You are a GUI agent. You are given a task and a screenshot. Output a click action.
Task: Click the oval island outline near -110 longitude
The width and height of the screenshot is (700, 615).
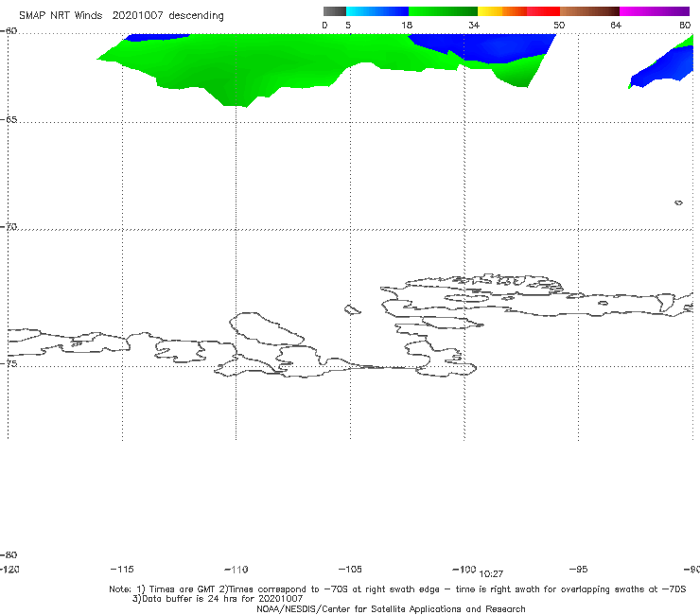coord(267,329)
